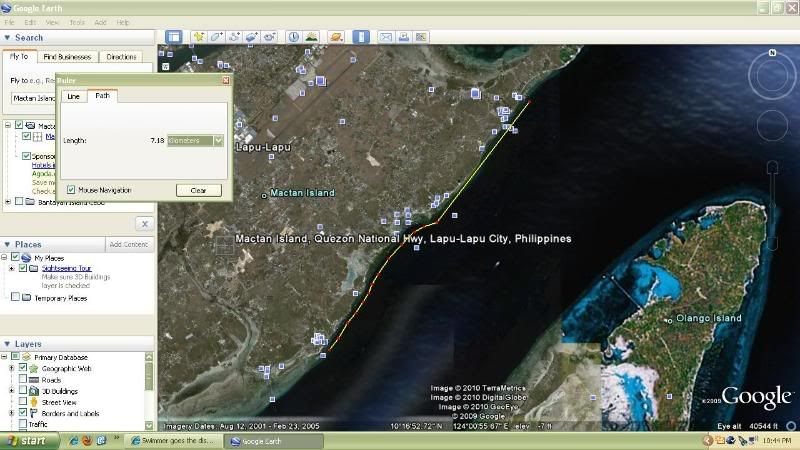The height and width of the screenshot is (450, 800).
Task: Toggle the Primary Database checkbox
Action: (x=15, y=356)
